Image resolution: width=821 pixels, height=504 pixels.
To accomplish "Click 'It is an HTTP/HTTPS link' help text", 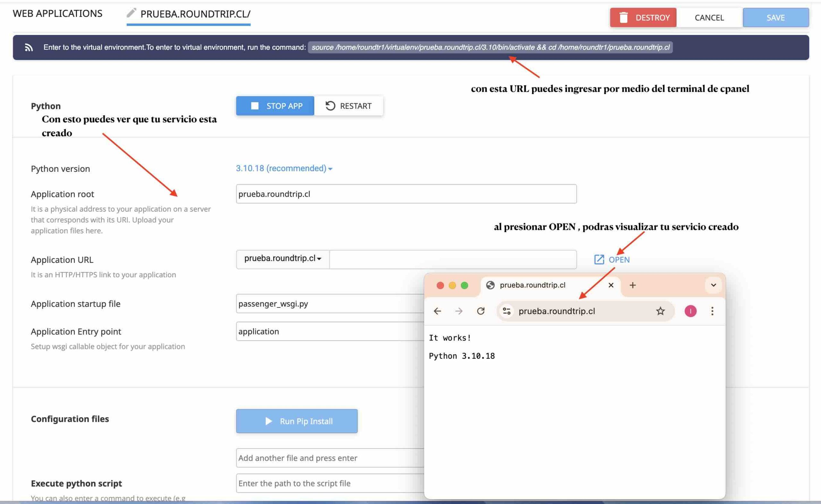I will 103,275.
